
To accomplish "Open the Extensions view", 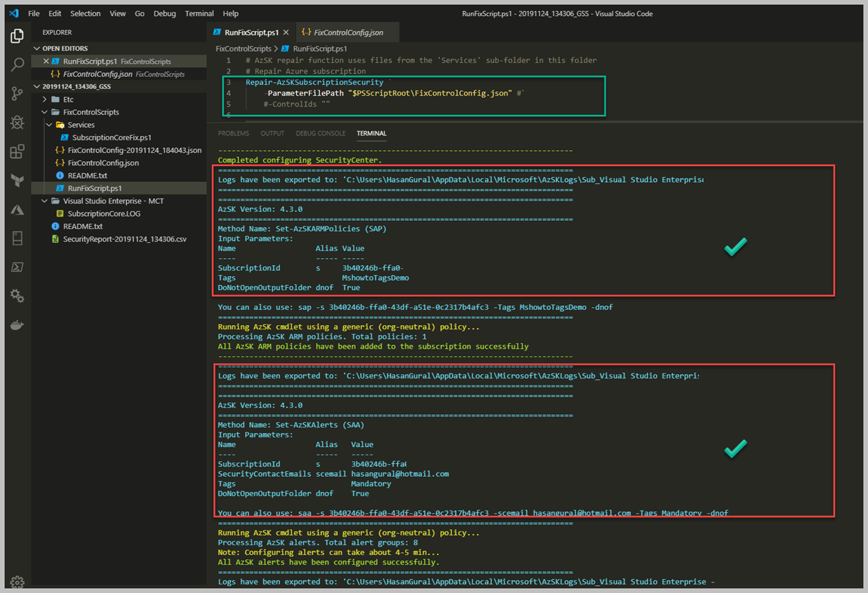I will [x=17, y=152].
